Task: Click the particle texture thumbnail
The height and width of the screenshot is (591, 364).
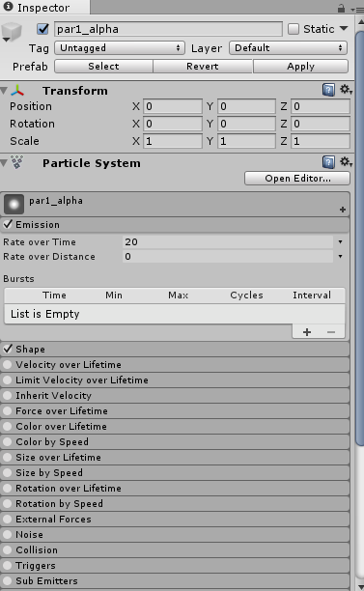Action: pos(14,204)
